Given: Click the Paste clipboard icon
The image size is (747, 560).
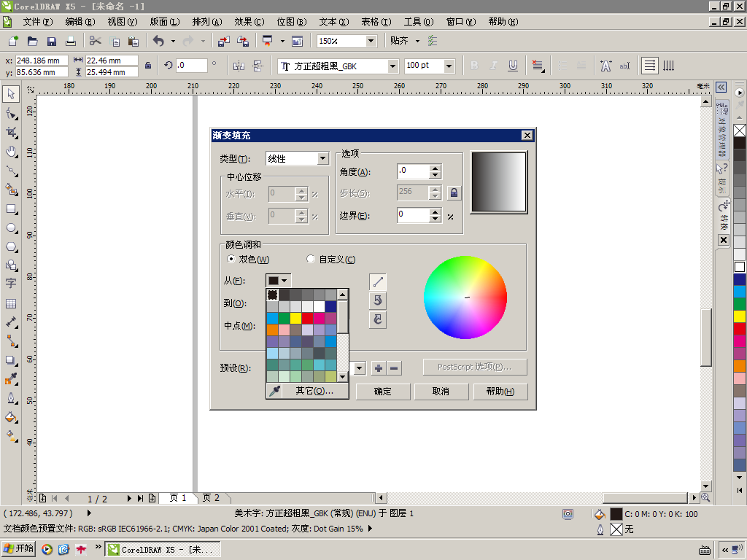Looking at the screenshot, I should [x=133, y=41].
